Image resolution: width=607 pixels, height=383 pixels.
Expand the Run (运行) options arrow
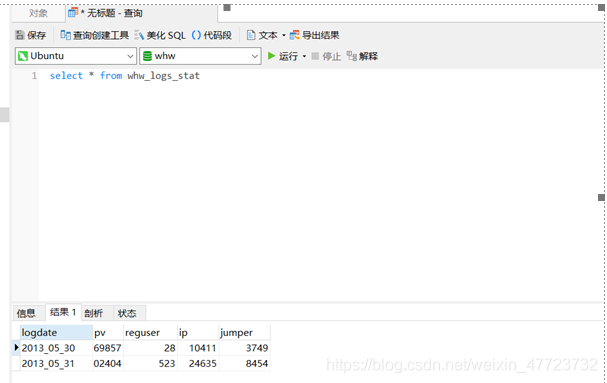(x=304, y=56)
